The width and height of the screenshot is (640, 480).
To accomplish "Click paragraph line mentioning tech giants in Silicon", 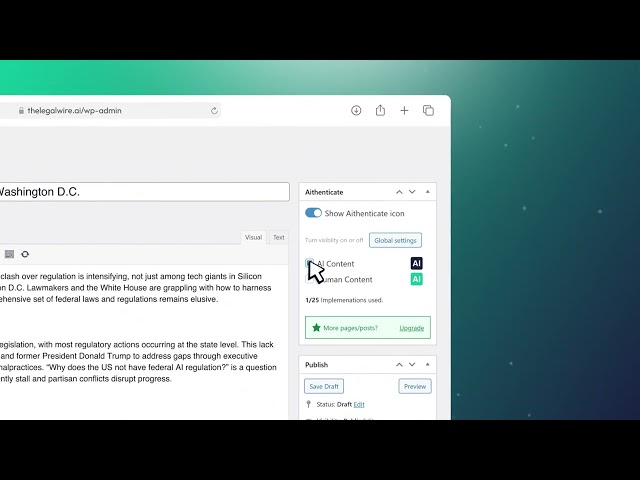I will 131,276.
